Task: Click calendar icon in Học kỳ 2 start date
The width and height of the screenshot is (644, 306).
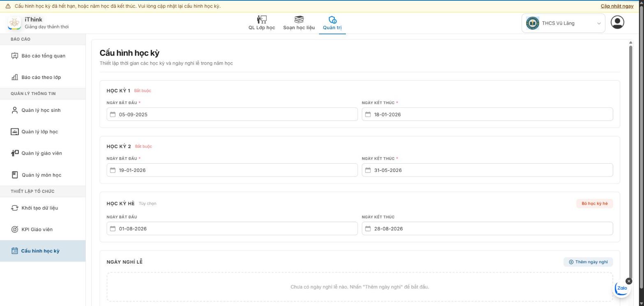Action: point(113,170)
